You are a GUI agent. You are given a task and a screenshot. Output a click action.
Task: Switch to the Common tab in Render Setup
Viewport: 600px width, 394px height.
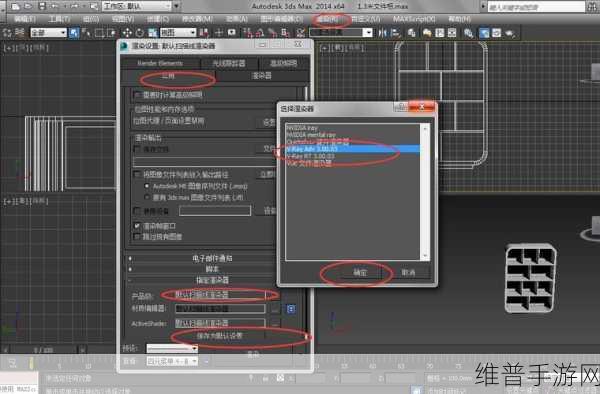tap(168, 76)
